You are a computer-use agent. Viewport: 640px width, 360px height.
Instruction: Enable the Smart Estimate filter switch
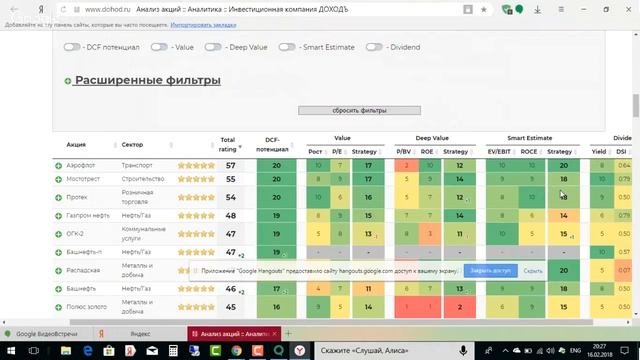click(x=287, y=47)
